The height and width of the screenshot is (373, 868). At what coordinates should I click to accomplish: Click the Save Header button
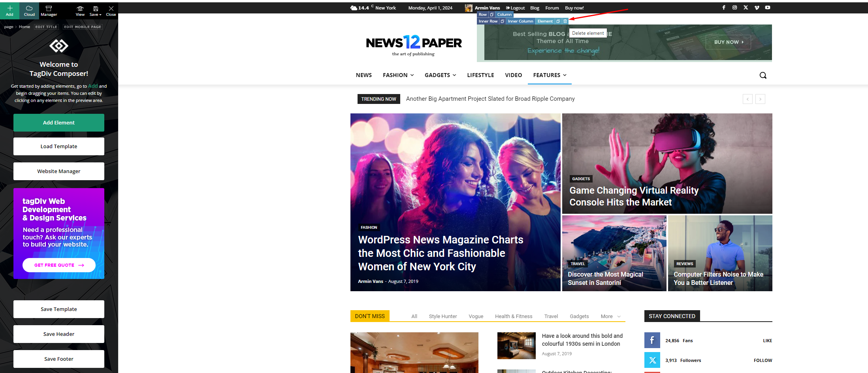point(59,334)
